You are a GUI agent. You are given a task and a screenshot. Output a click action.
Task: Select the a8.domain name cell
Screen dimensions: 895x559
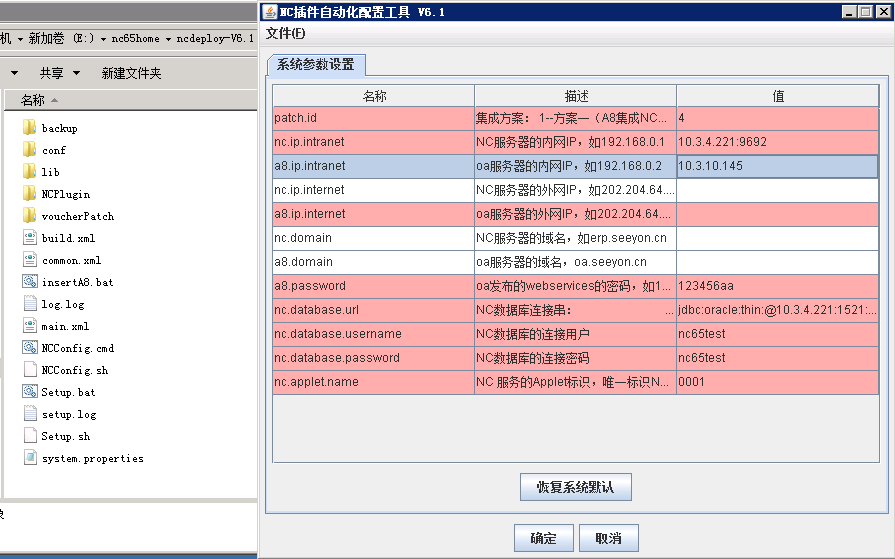[x=373, y=262]
